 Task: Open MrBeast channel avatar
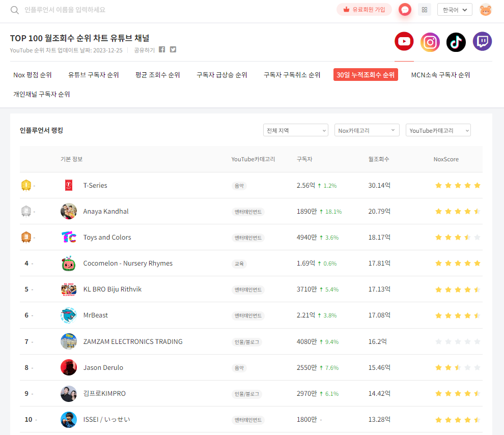click(x=69, y=315)
